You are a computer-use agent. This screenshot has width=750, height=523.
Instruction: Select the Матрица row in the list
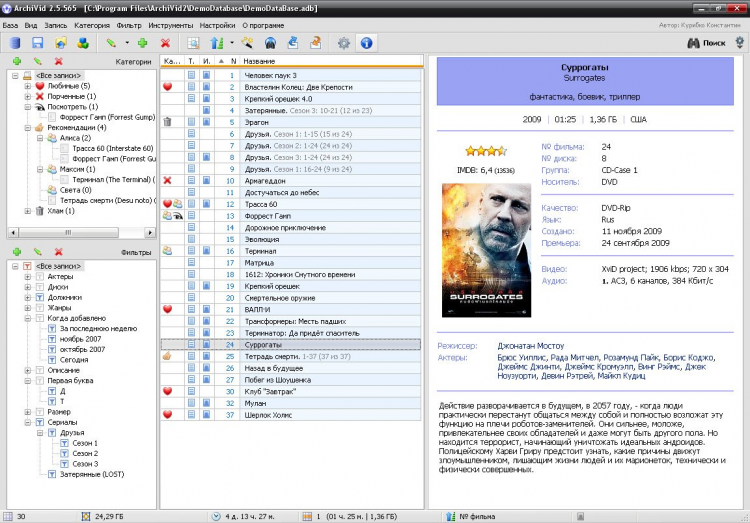260,262
